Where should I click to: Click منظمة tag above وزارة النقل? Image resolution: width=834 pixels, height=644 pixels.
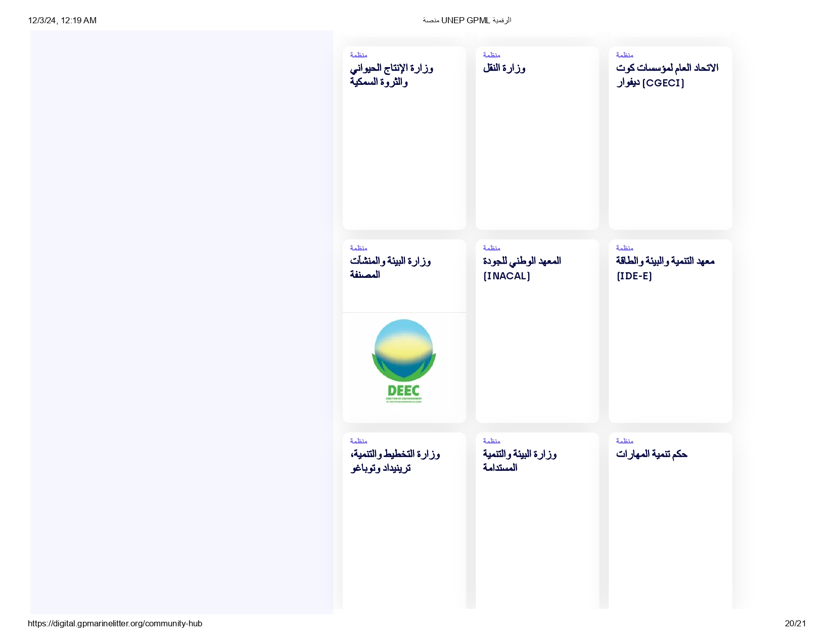click(x=491, y=55)
